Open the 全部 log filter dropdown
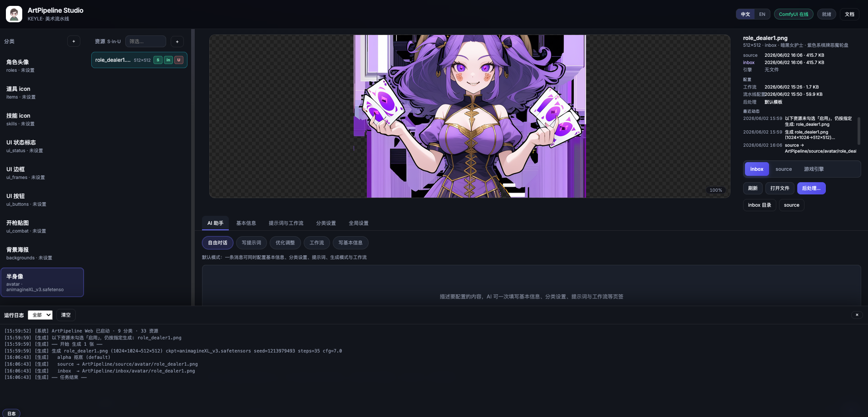This screenshot has height=417, width=868. point(40,315)
